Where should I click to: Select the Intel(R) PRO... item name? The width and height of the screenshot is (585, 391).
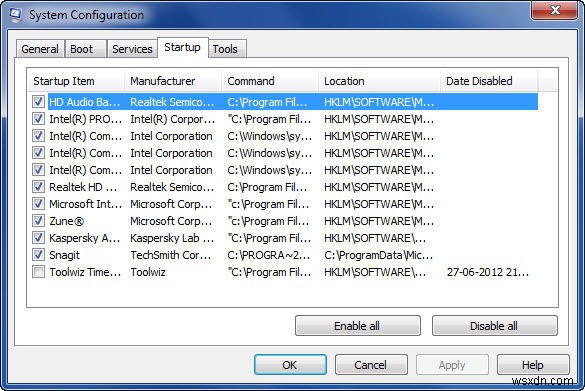pos(85,119)
